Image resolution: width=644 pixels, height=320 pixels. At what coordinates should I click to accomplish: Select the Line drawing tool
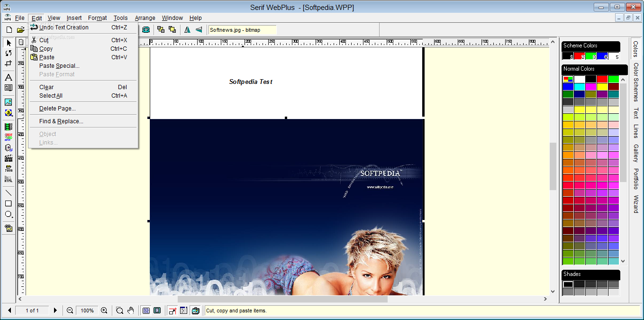(9, 193)
